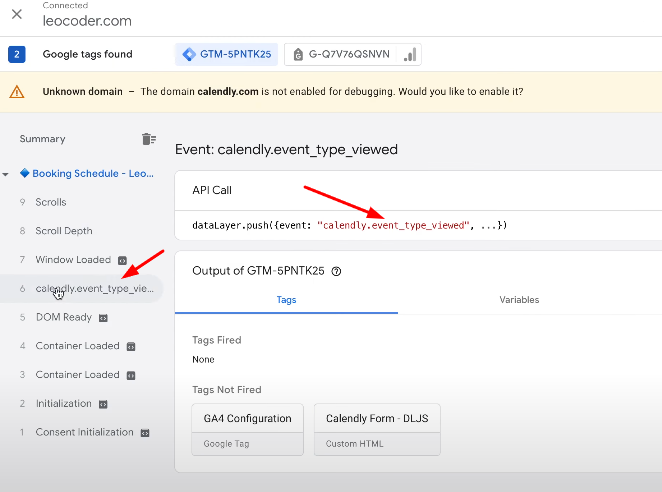Click the warning triangle in the Unknown domain banner
The height and width of the screenshot is (492, 662).
click(x=17, y=92)
